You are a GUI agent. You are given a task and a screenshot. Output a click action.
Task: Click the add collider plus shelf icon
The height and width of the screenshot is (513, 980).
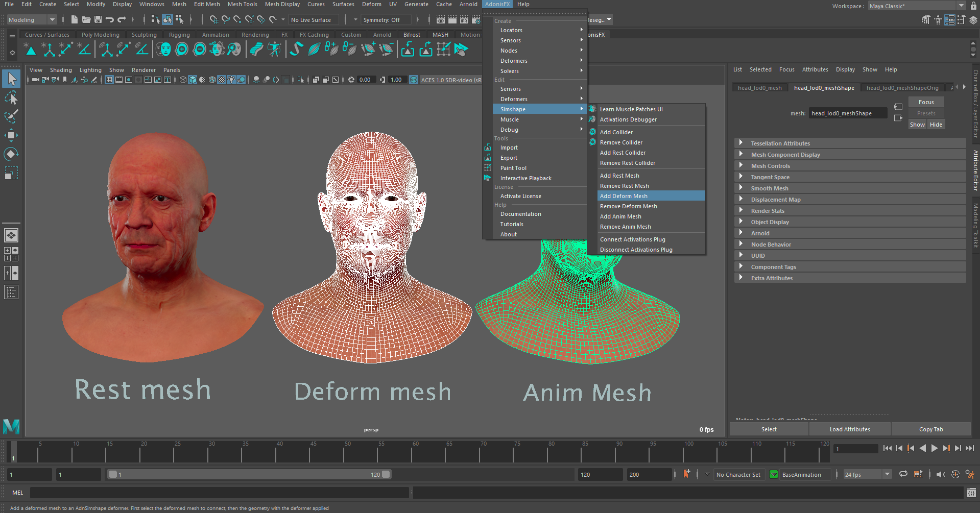point(182,50)
